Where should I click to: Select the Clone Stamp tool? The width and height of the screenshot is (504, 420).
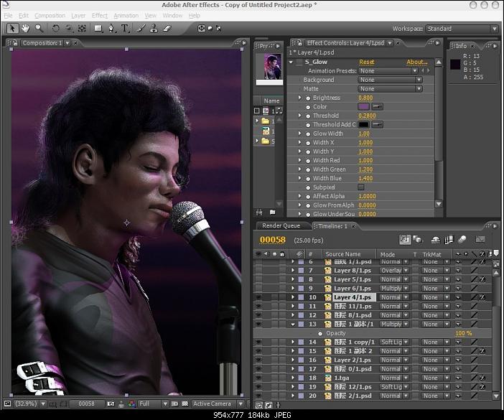click(154, 29)
